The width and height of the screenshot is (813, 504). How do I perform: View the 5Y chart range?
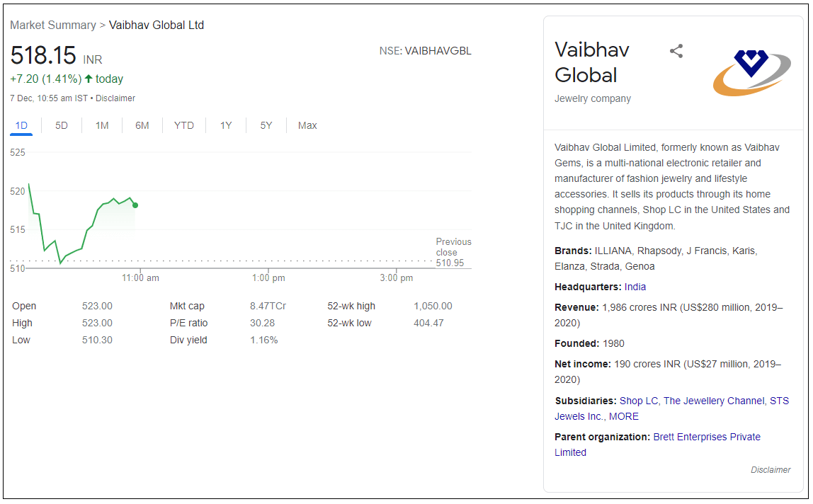coord(266,125)
